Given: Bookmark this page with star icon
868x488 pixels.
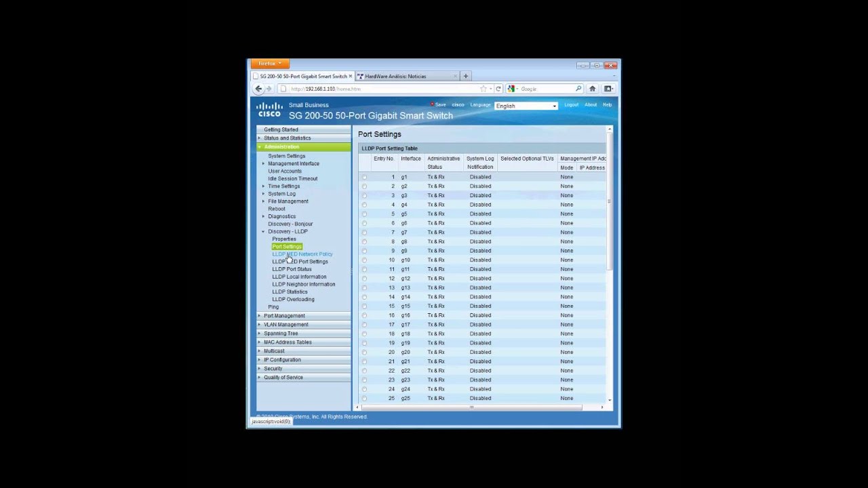Looking at the screenshot, I should click(x=484, y=89).
